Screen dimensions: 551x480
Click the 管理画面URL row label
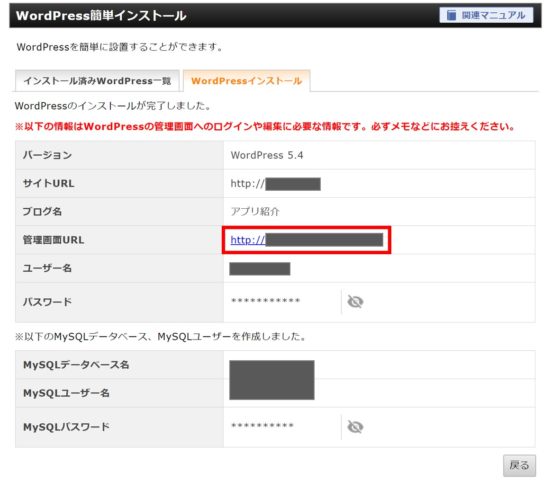(x=53, y=240)
